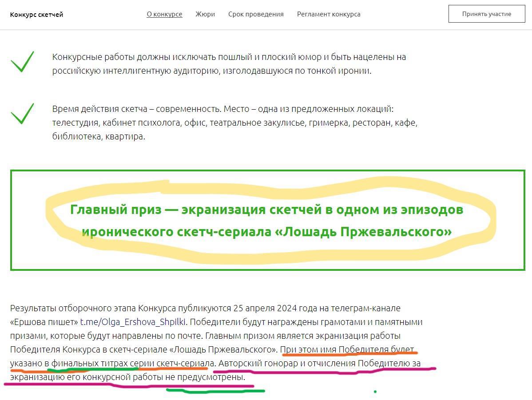Click the checkmark beside "Время действия скетча"
Image resolution: width=532 pixels, height=400 pixels.
22,114
